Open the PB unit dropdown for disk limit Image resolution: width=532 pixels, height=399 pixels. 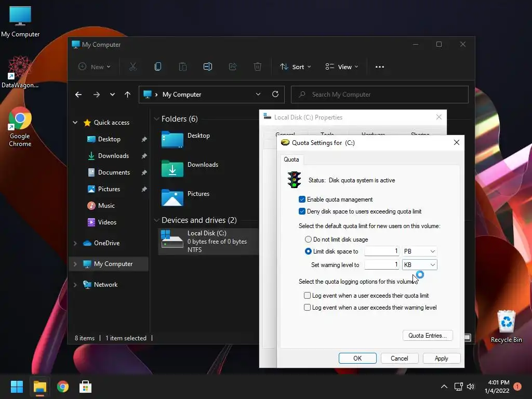419,251
